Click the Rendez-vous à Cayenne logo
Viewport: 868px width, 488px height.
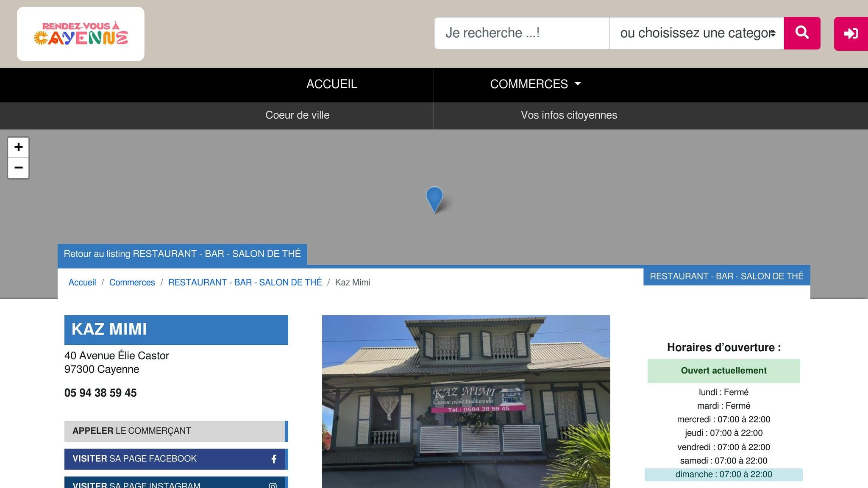(81, 34)
